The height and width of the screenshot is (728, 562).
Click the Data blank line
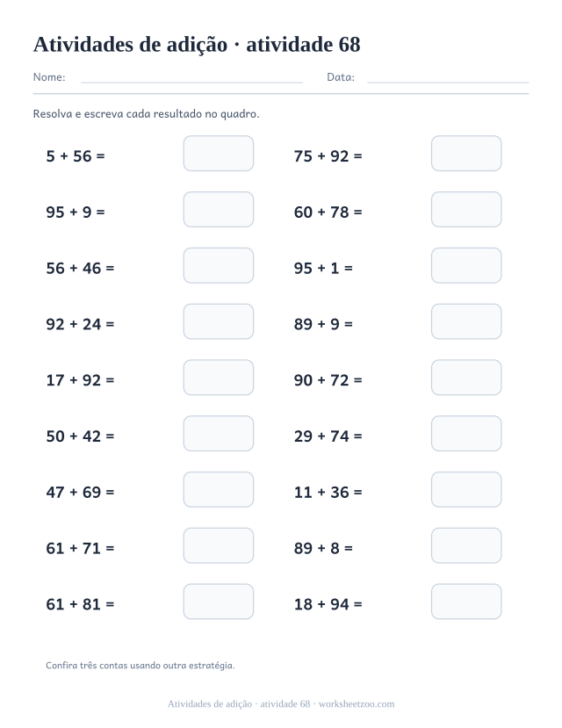point(448,83)
